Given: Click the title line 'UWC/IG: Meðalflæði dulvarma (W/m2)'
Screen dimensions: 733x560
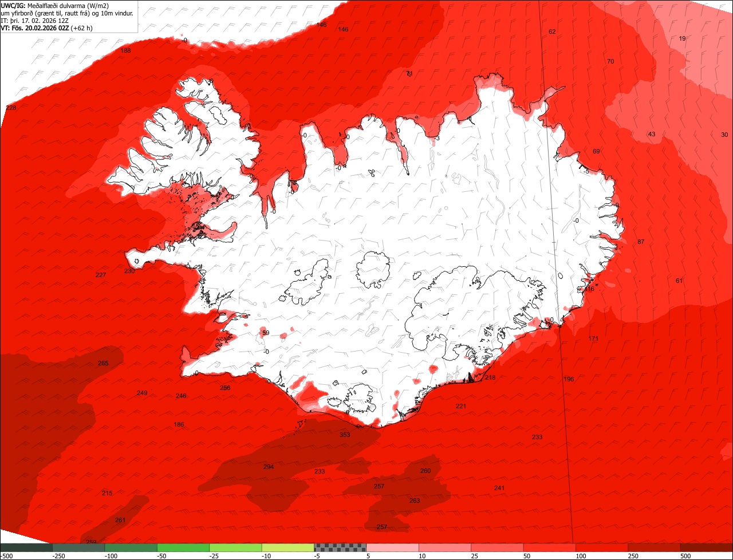Looking at the screenshot, I should (55, 5).
